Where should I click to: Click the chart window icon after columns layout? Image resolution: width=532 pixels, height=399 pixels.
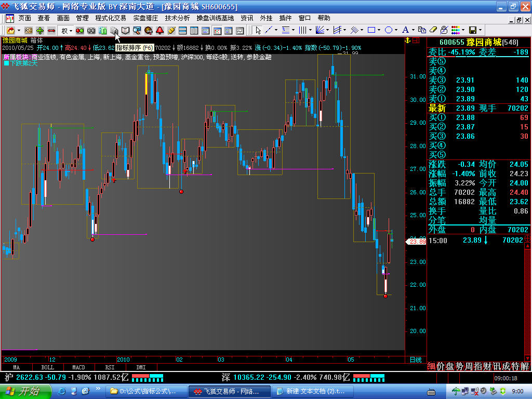(x=206, y=31)
